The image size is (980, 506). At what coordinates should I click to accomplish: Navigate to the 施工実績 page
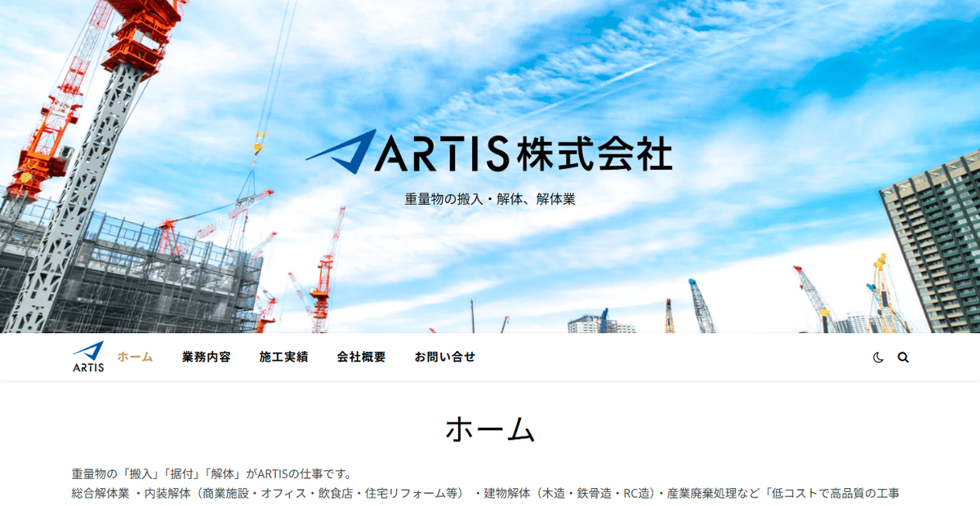click(x=283, y=357)
